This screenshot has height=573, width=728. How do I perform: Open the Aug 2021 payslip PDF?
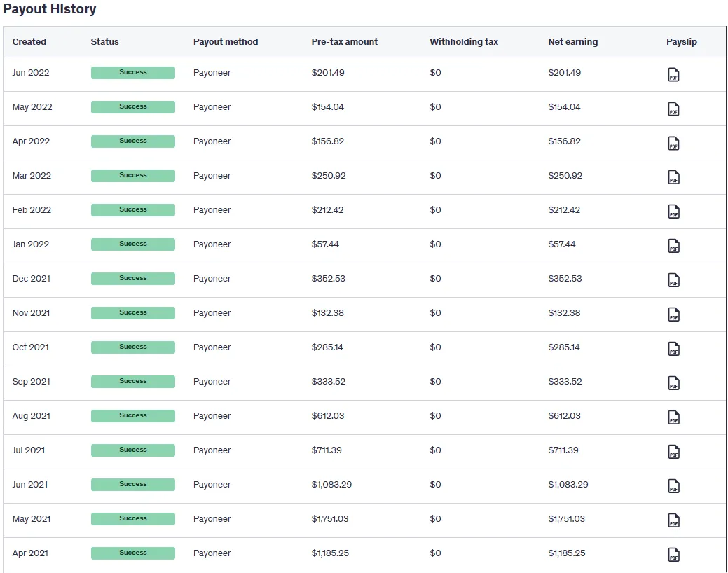pyautogui.click(x=673, y=418)
